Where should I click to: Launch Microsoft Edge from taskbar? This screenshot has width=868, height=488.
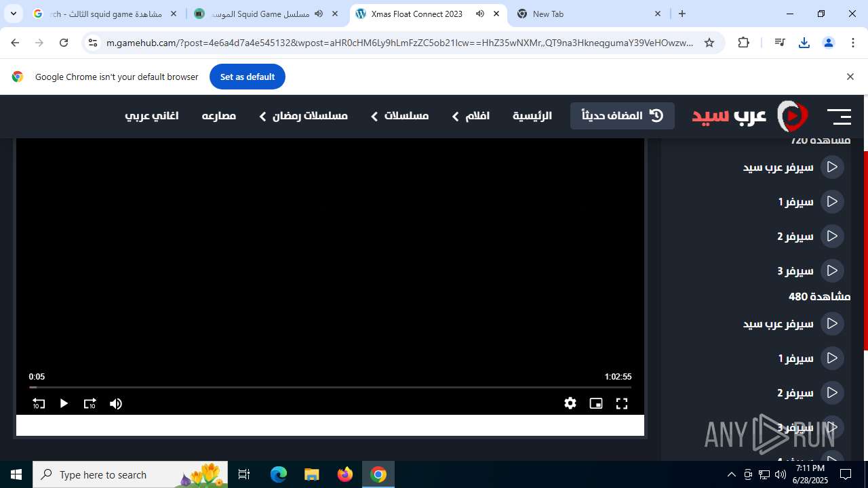(x=279, y=474)
